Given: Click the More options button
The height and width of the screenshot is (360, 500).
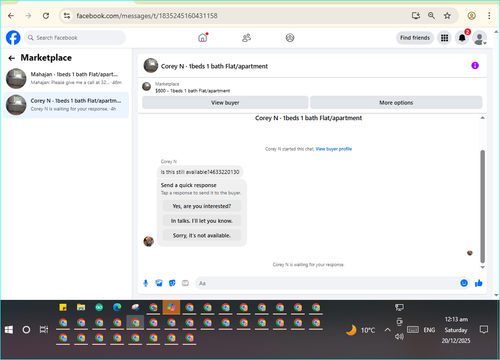Looking at the screenshot, I should [396, 103].
